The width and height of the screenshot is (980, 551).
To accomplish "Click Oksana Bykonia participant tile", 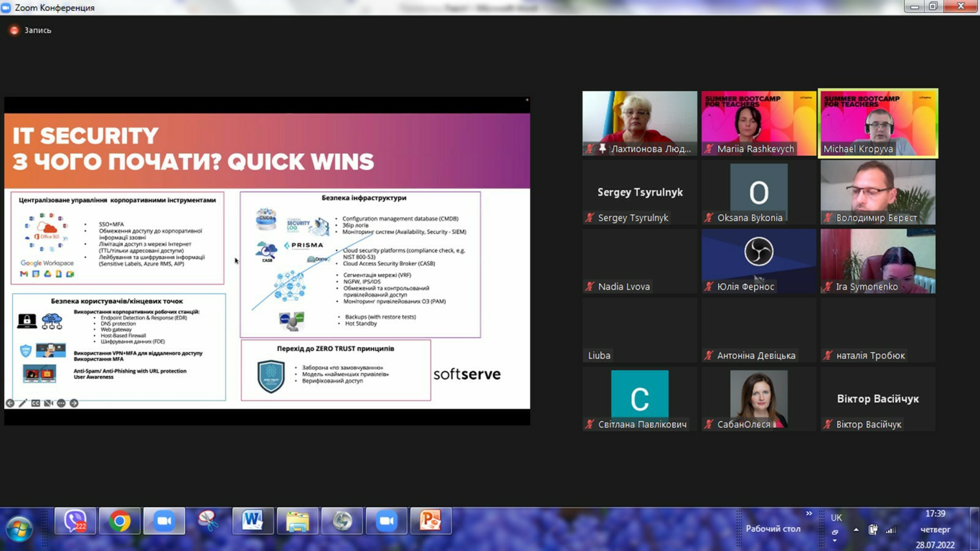I will (x=758, y=192).
